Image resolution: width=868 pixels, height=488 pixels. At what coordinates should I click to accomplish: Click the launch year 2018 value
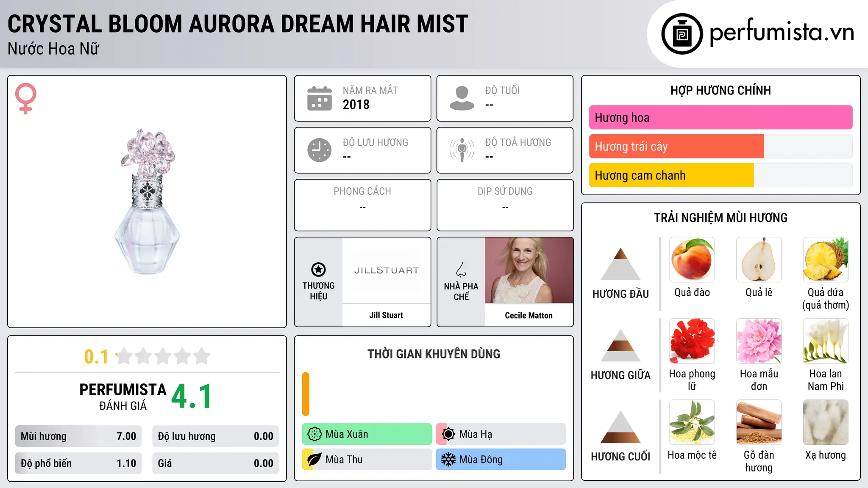coord(356,105)
